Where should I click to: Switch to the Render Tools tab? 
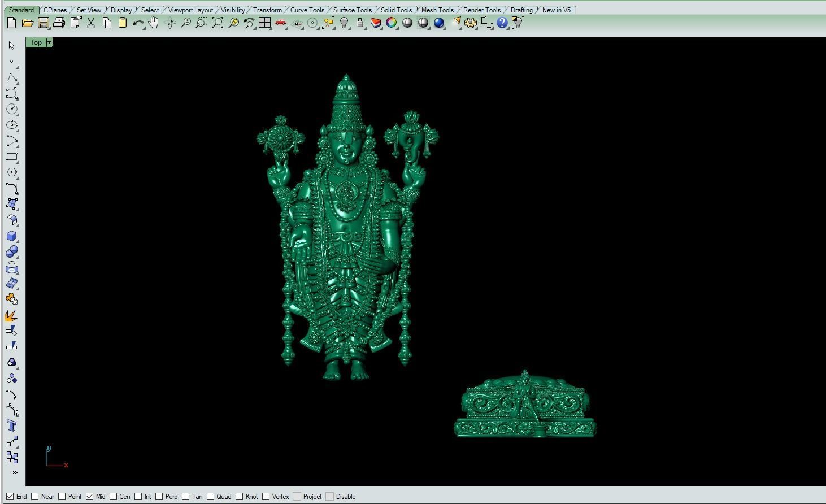(482, 10)
